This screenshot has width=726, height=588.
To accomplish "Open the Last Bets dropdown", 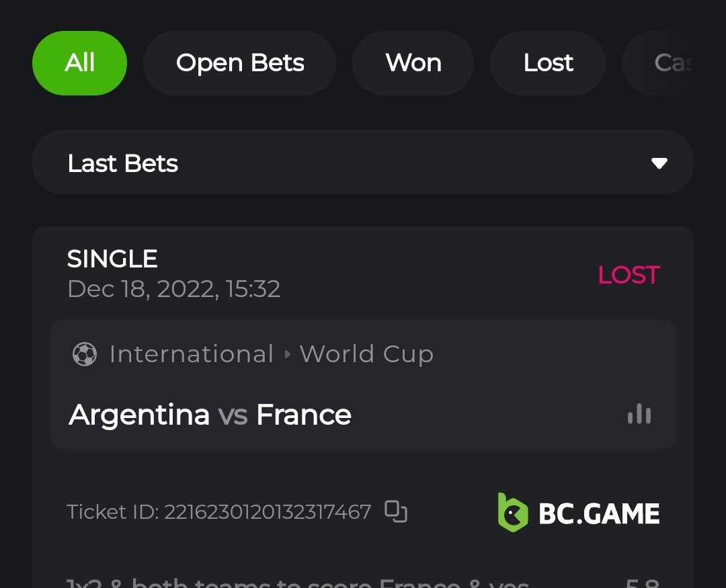I will point(363,163).
